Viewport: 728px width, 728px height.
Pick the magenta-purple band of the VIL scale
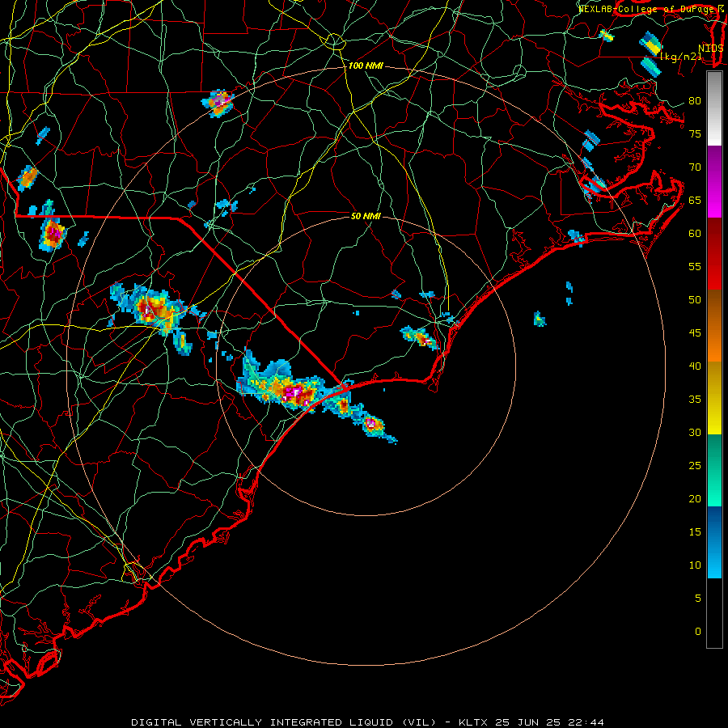[x=714, y=182]
